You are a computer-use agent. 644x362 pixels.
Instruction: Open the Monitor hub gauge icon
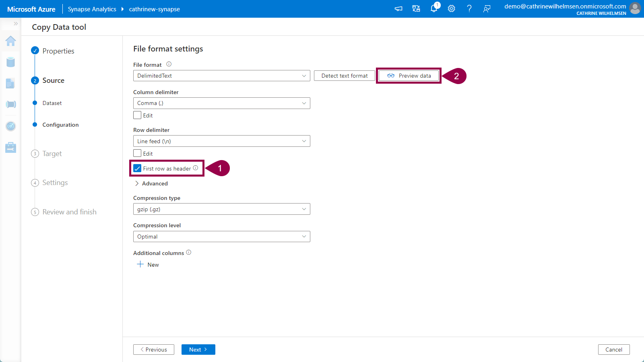[x=11, y=126]
